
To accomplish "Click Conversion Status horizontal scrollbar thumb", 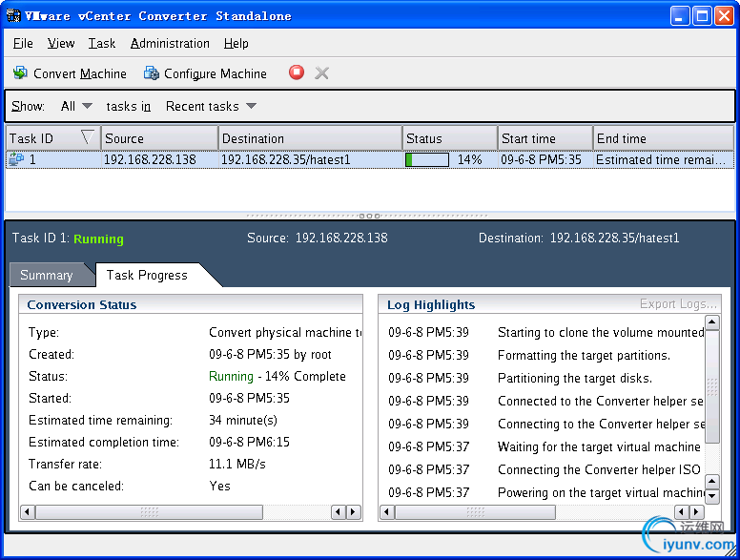I will pyautogui.click(x=149, y=512).
